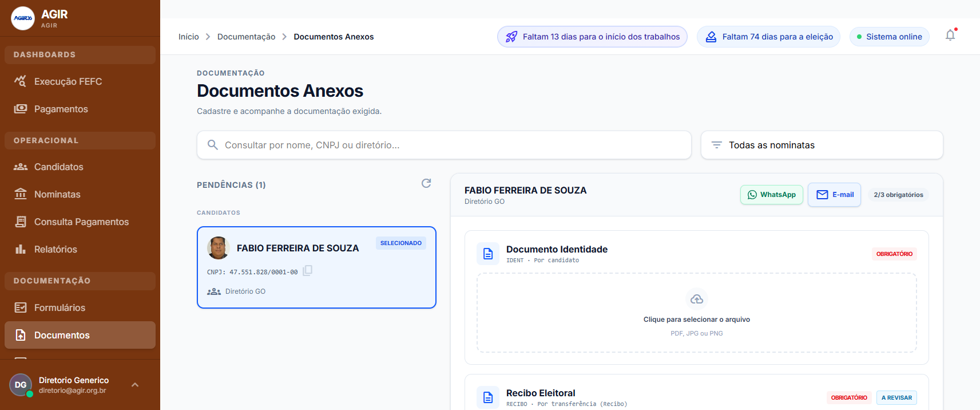Image resolution: width=980 pixels, height=410 pixels.
Task: Refresh the pendências list
Action: tap(426, 183)
